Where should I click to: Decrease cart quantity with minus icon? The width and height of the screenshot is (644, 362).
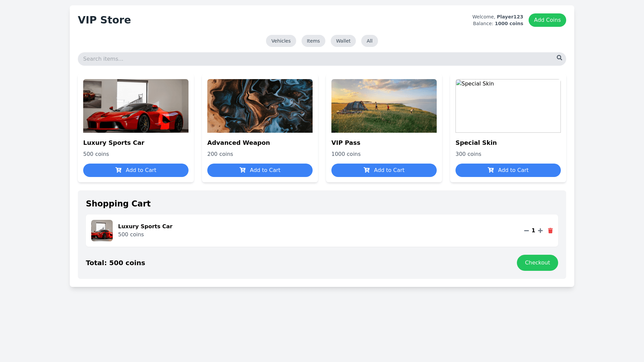pyautogui.click(x=526, y=231)
